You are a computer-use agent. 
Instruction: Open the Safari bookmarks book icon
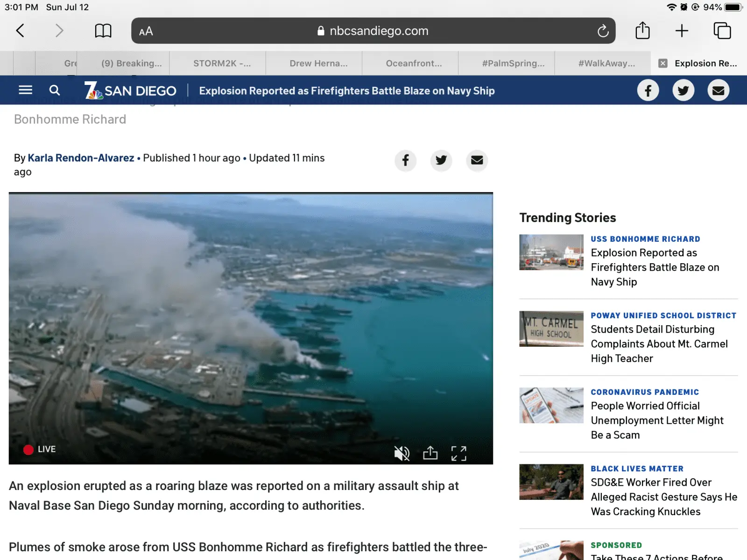pos(103,31)
